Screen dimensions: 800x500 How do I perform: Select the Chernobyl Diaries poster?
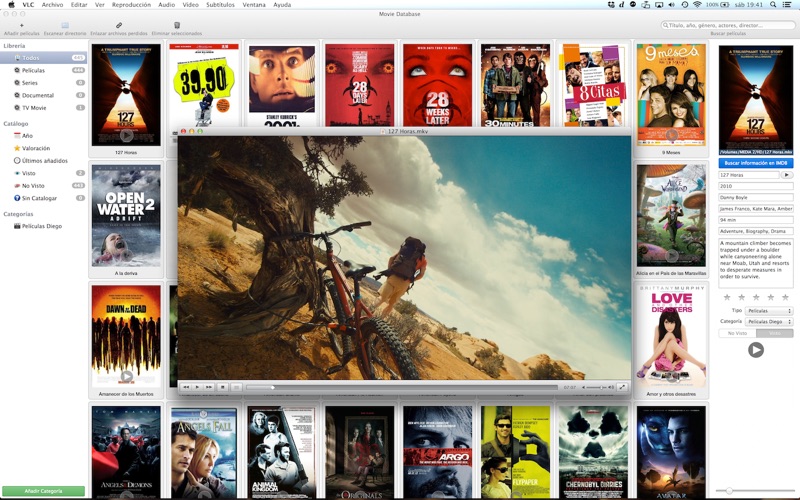[x=593, y=452]
